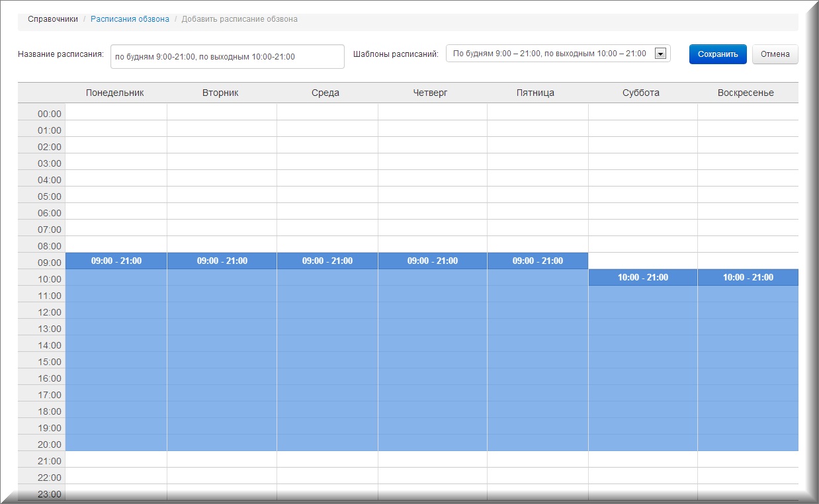The width and height of the screenshot is (819, 504).
Task: Click the Справочники breadcrumb item
Action: pos(53,19)
